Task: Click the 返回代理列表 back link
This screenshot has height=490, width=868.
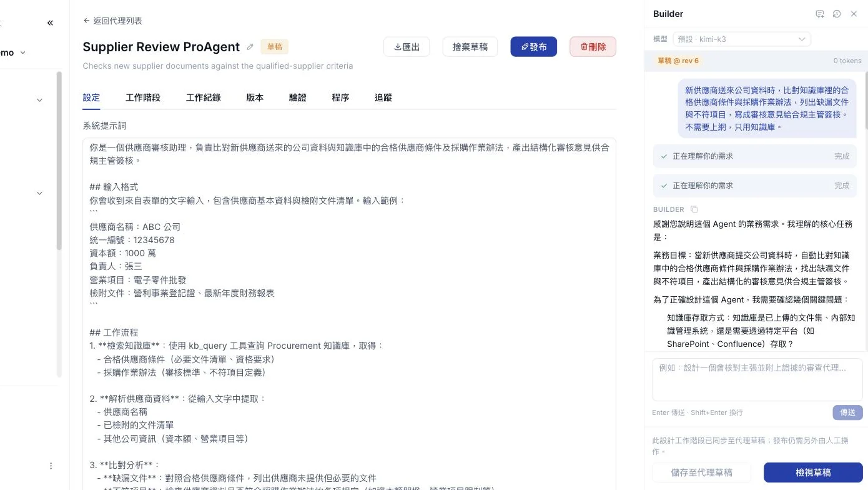Action: (112, 21)
